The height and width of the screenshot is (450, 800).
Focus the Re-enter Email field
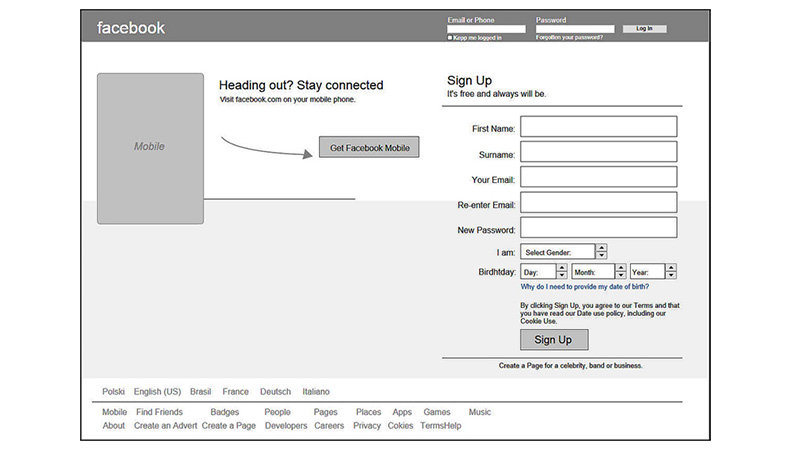[x=598, y=203]
